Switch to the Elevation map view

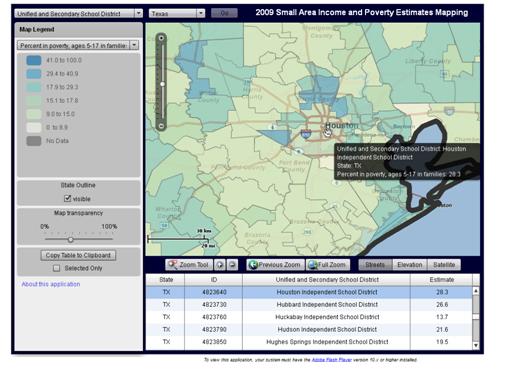pos(410,265)
